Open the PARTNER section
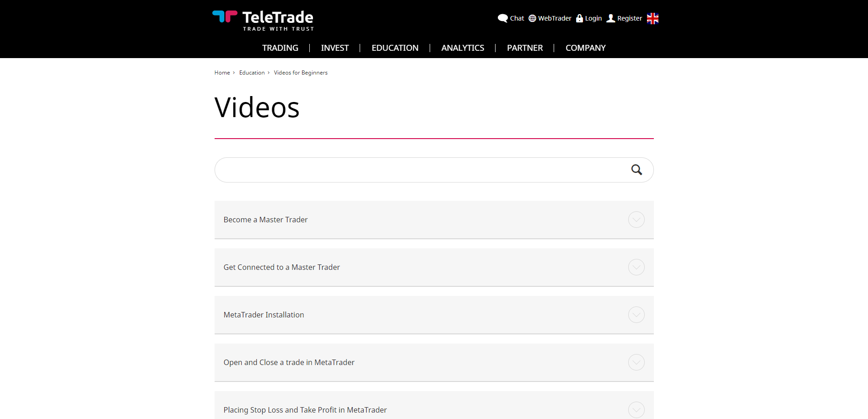 pos(524,48)
